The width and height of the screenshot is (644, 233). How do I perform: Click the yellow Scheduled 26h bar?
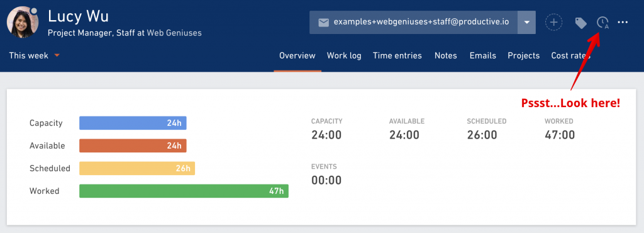click(136, 169)
